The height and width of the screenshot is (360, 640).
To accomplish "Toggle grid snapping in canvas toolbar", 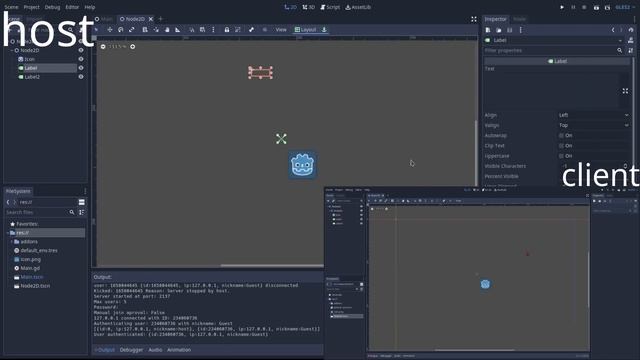I will [202, 29].
